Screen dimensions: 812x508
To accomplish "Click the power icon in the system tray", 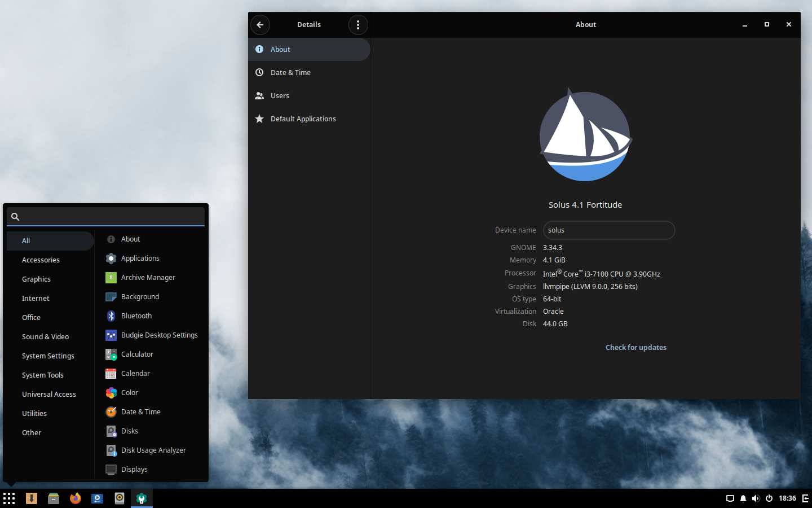I will 769,498.
